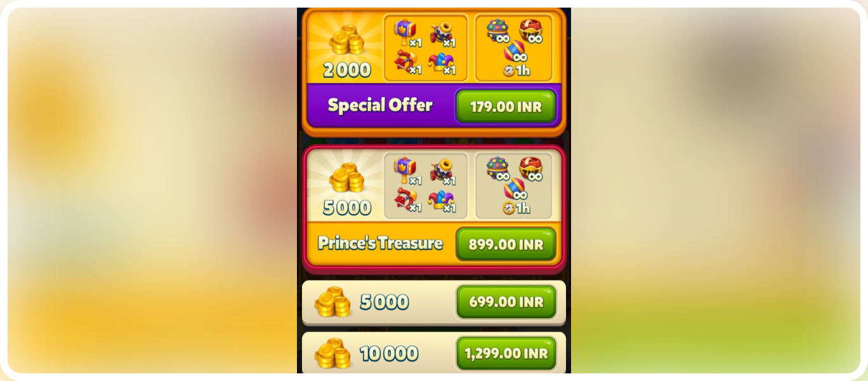This screenshot has width=868, height=381.
Task: Select the Prince's Treasure title label
Action: (380, 243)
